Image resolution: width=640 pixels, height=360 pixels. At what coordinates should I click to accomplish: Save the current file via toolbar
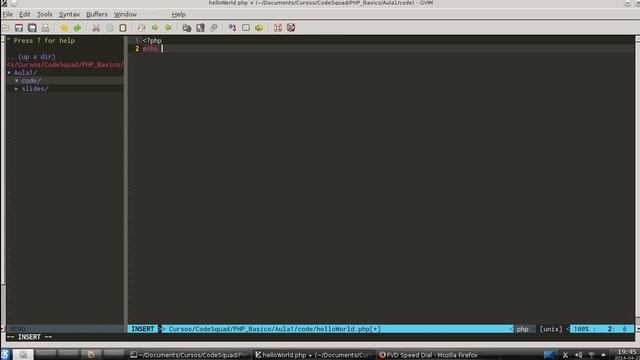[x=19, y=28]
